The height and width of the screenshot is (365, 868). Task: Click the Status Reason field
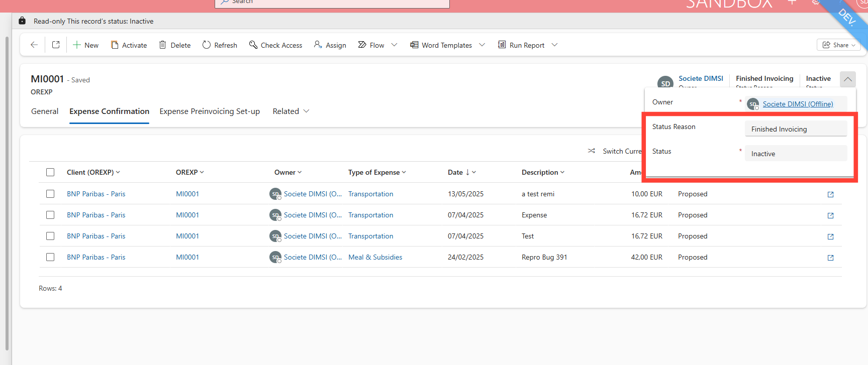(x=796, y=129)
